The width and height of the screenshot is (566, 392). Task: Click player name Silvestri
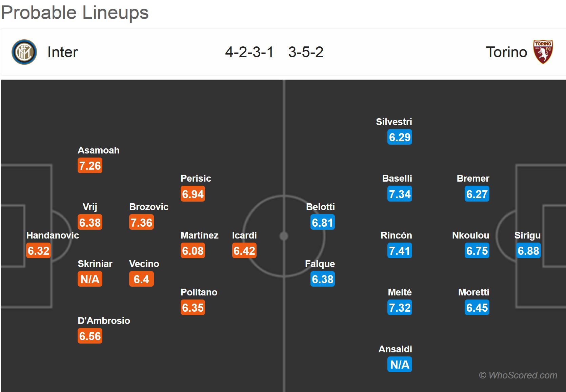pyautogui.click(x=394, y=122)
